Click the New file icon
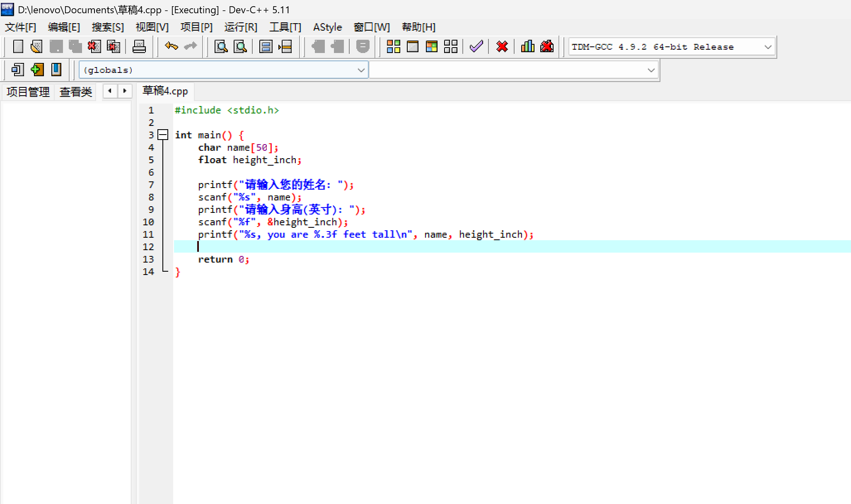The image size is (851, 504). (18, 46)
